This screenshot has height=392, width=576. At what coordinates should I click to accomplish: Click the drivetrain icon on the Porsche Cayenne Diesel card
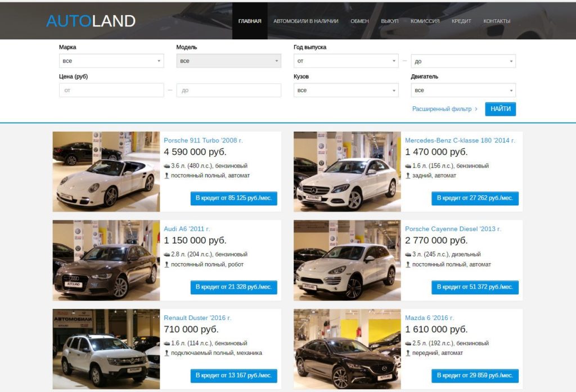point(408,264)
